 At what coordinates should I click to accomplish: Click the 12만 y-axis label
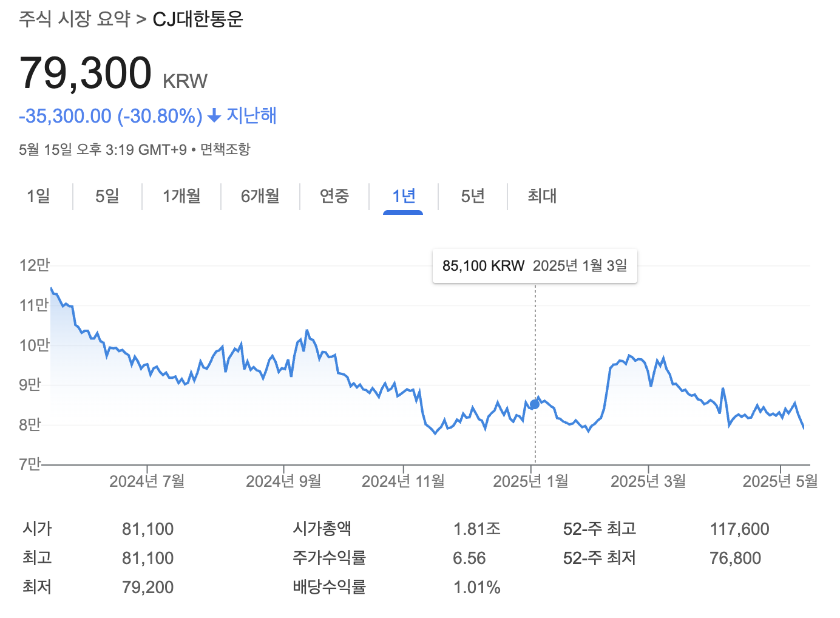click(34, 265)
